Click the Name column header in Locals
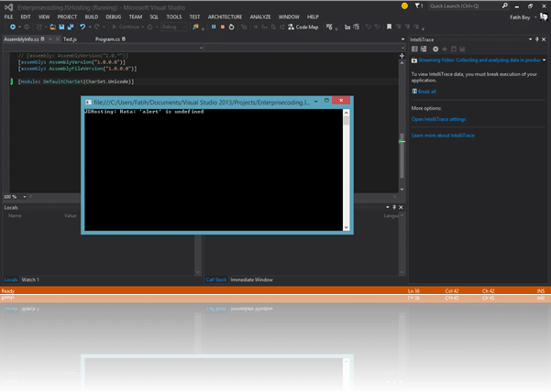Image resolution: width=551 pixels, height=392 pixels. (x=15, y=215)
